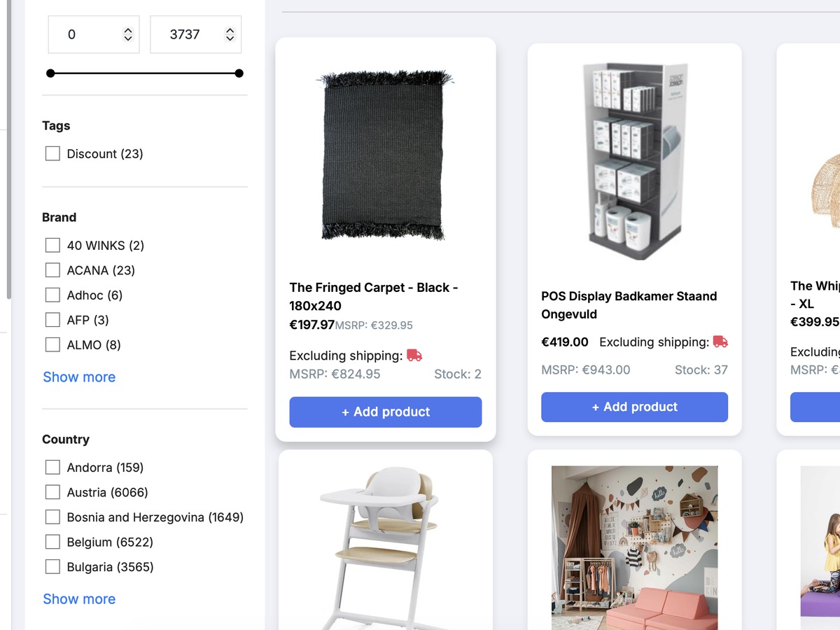Click the POS Display Badkamer Staand Ongevuld title
The height and width of the screenshot is (630, 840).
[x=629, y=305]
